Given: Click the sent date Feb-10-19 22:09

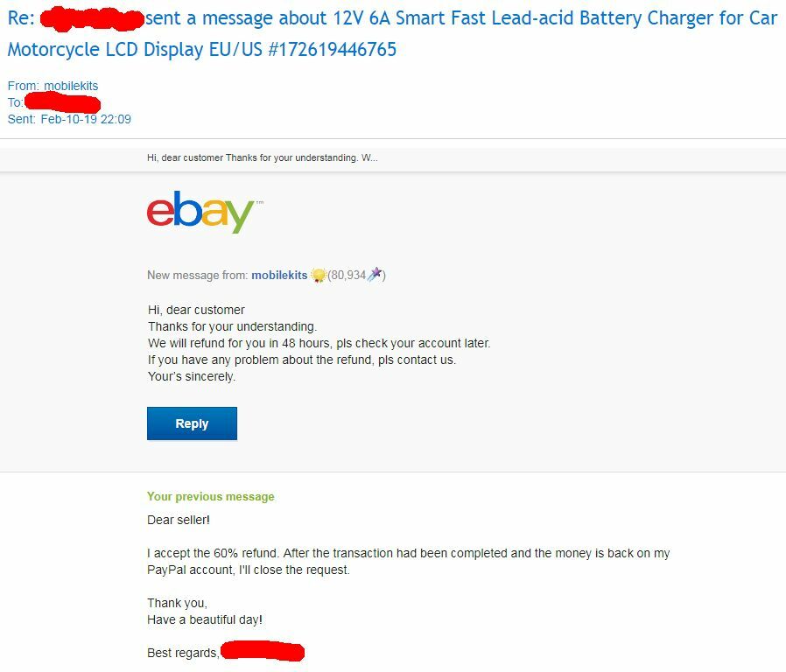Looking at the screenshot, I should [x=86, y=119].
